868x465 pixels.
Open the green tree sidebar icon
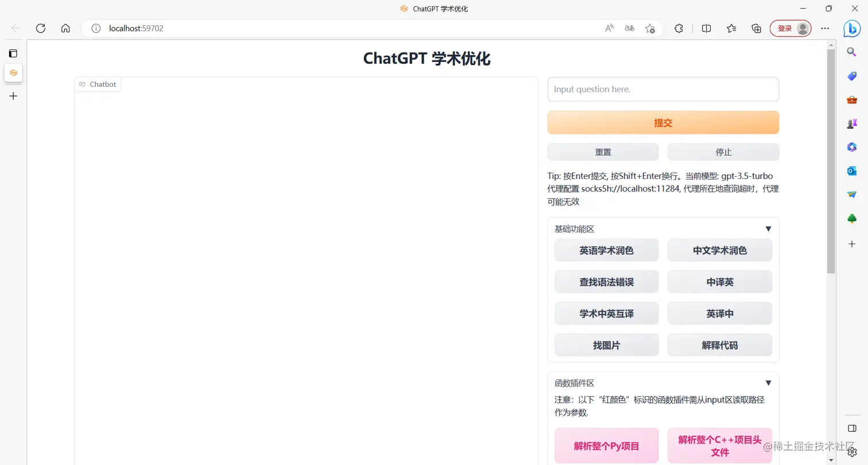tap(852, 219)
